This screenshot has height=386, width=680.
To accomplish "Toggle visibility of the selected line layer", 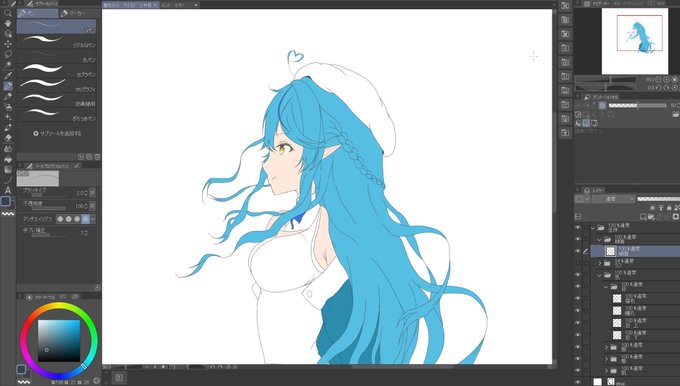I will [578, 251].
